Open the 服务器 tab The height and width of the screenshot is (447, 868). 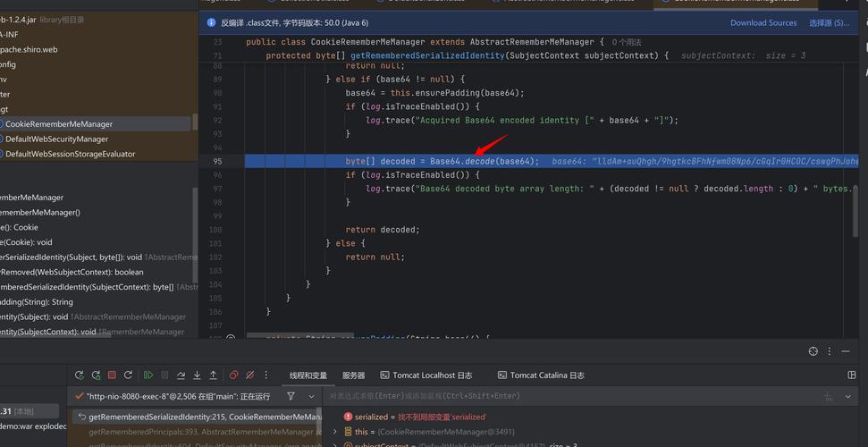353,375
